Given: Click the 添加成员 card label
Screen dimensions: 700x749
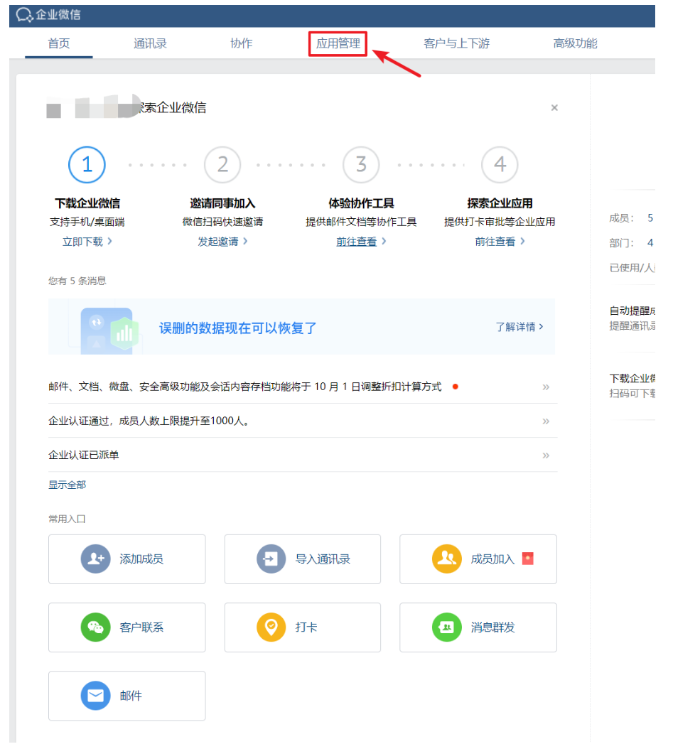Looking at the screenshot, I should click(141, 559).
